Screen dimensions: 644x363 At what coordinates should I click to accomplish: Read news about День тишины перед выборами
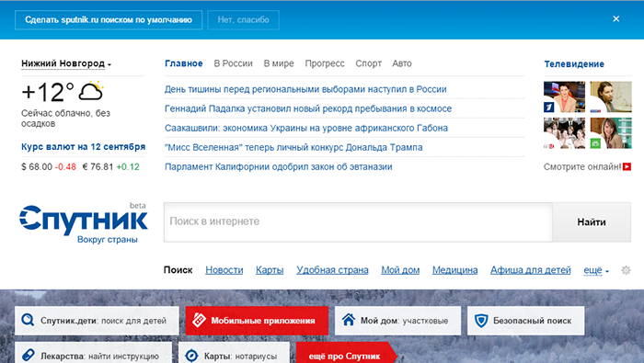pos(305,89)
